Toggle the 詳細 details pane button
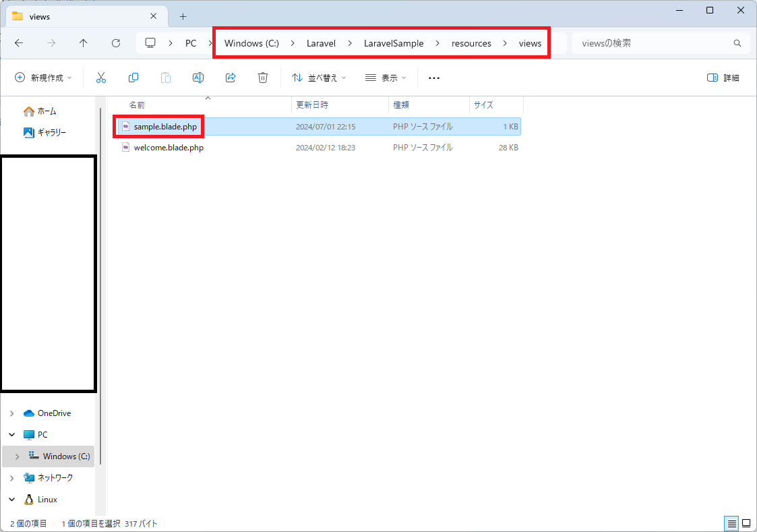This screenshot has height=532, width=757. click(x=723, y=78)
